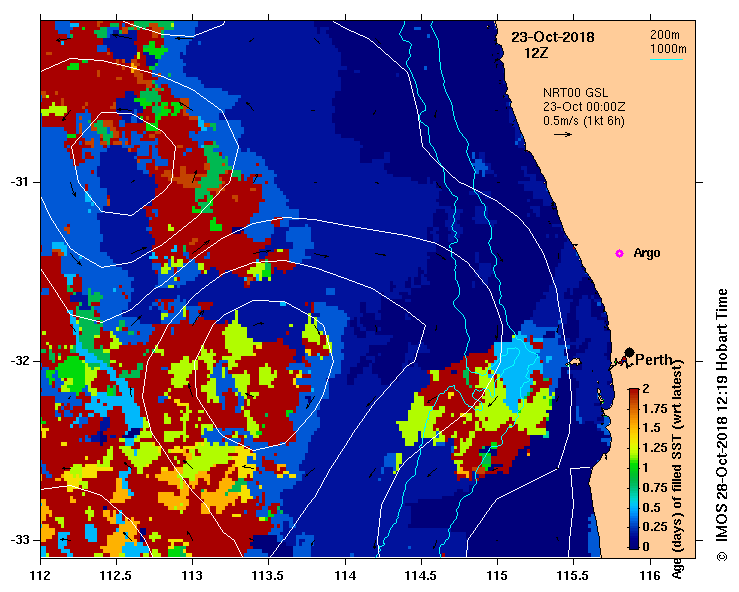
Task: Click the color bar value 2
Action: (646, 388)
